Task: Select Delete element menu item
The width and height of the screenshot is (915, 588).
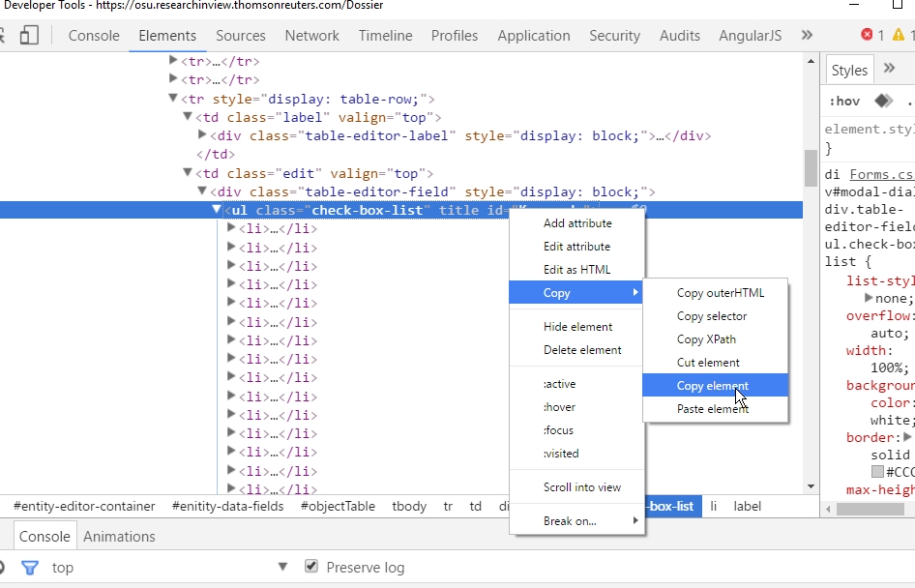Action: pyautogui.click(x=577, y=350)
